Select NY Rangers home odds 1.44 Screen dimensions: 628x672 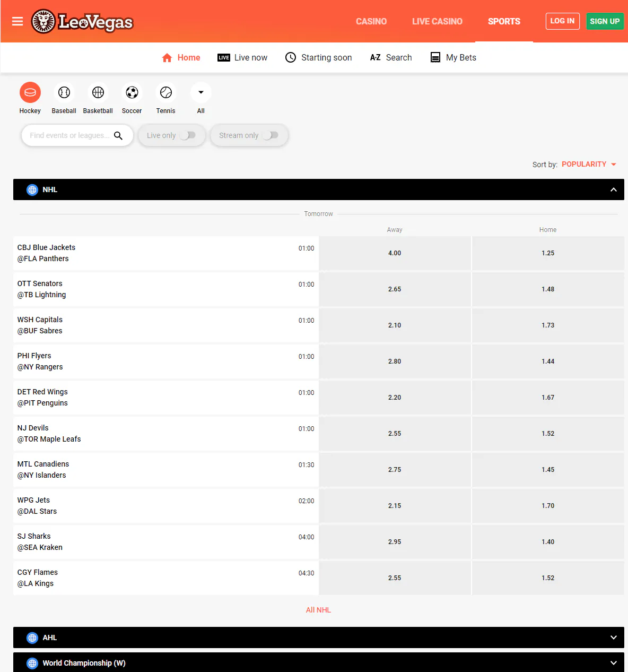pos(548,361)
